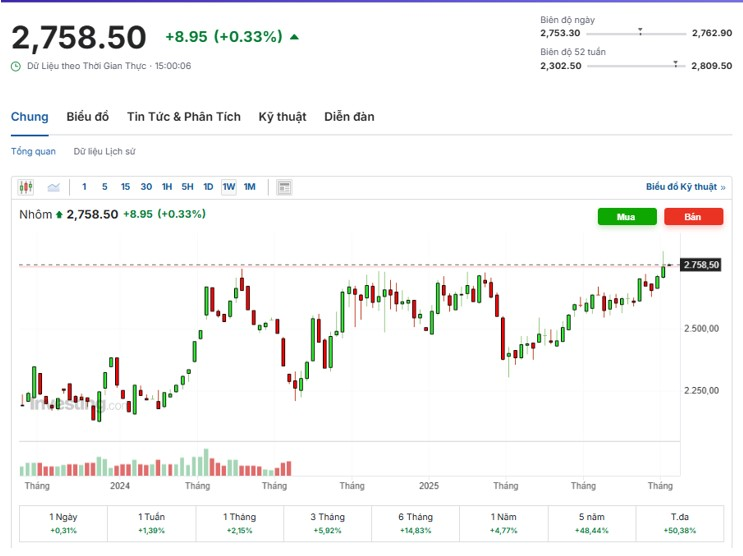Image resolution: width=743 pixels, height=556 pixels.
Task: Open the chart news/table layout icon
Action: click(284, 187)
